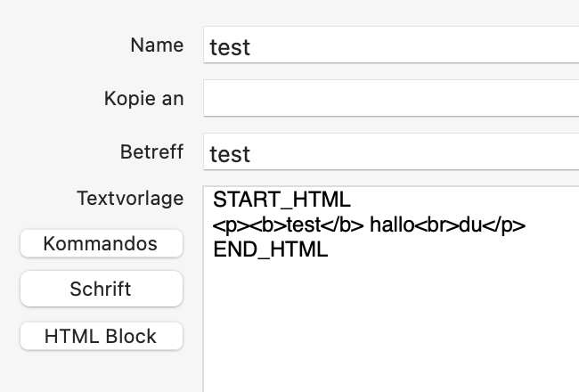Click the text test inside the Betreff field
The height and width of the screenshot is (392, 579).
point(230,154)
